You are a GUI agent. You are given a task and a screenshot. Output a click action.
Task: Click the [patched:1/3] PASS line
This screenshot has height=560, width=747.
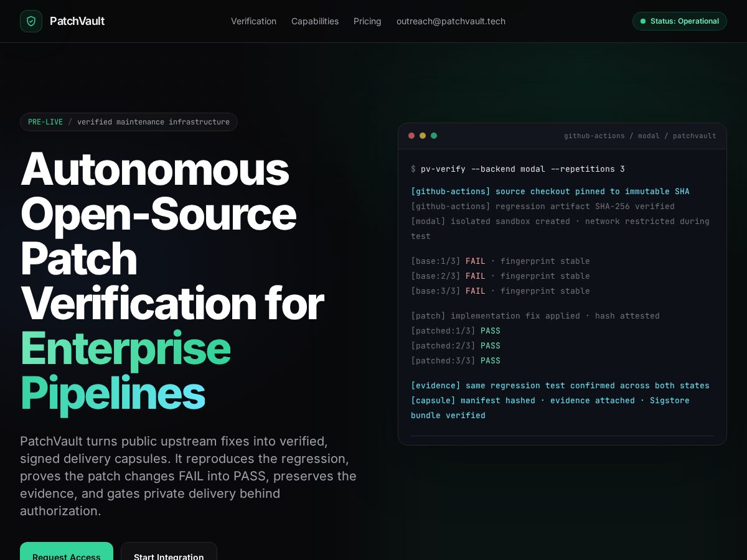pyautogui.click(x=456, y=331)
